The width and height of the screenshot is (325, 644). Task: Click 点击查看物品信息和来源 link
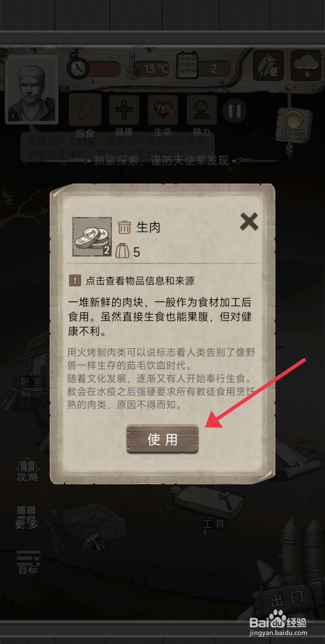tap(140, 281)
